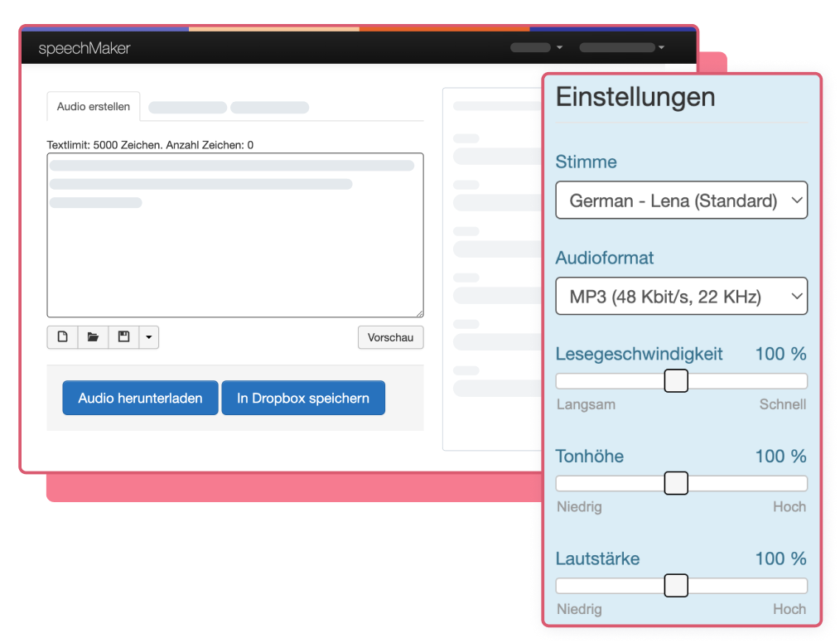This screenshot has width=840, height=643.
Task: Click the open folder icon
Action: point(93,337)
